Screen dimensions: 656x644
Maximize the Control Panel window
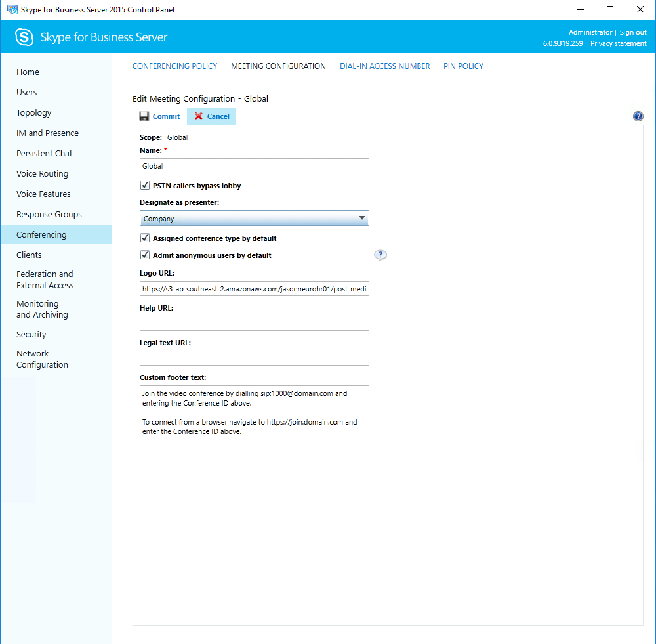pyautogui.click(x=610, y=10)
